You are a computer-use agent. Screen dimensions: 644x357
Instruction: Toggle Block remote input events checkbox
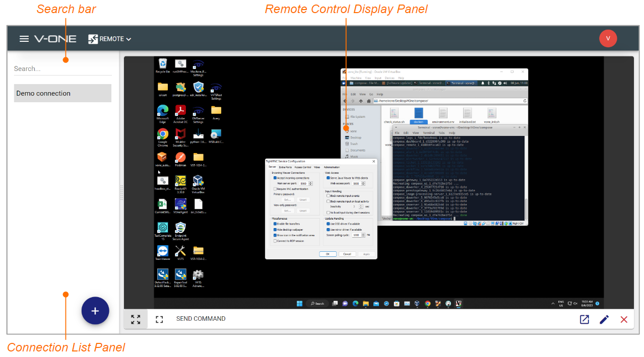(328, 196)
